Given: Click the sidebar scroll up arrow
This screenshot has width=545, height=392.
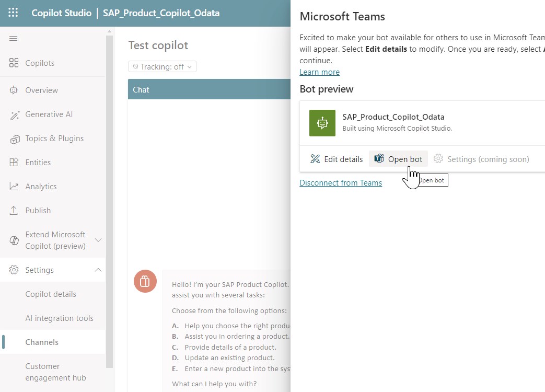Looking at the screenshot, I should coord(110,31).
